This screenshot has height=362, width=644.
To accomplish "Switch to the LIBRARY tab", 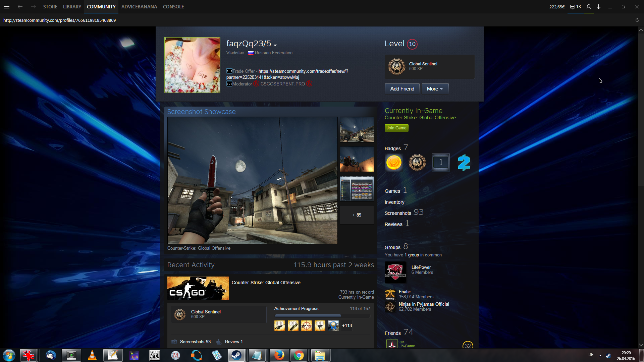I will coord(72,7).
